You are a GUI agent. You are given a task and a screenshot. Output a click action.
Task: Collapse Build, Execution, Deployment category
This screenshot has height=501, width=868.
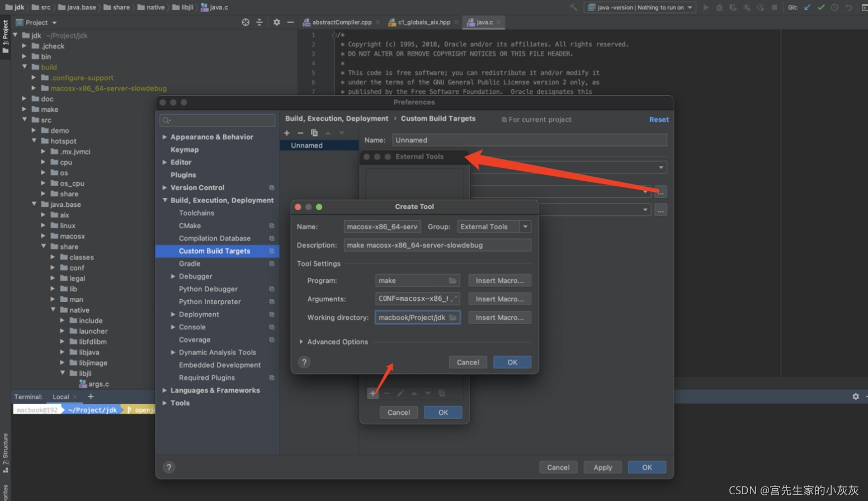[165, 200]
